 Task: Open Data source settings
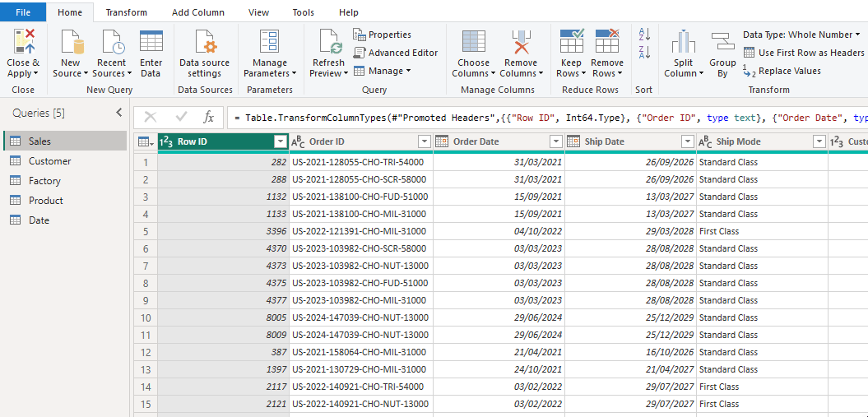tap(205, 54)
